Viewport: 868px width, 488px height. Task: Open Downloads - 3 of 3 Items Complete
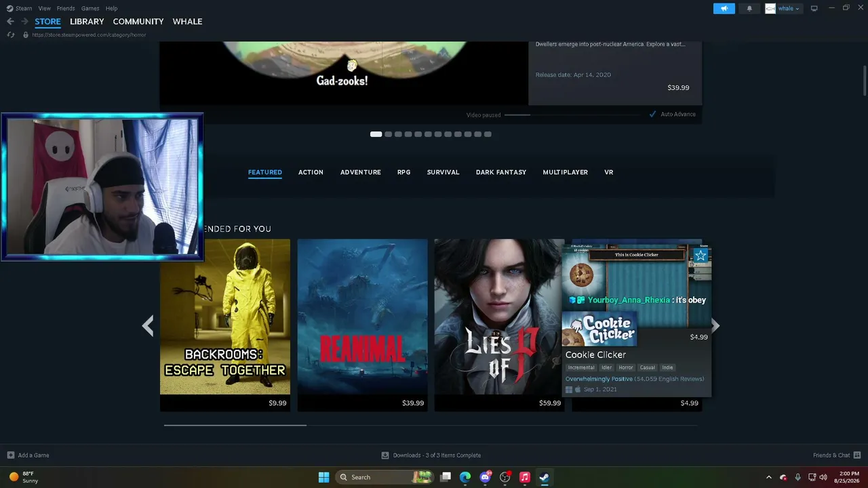437,455
